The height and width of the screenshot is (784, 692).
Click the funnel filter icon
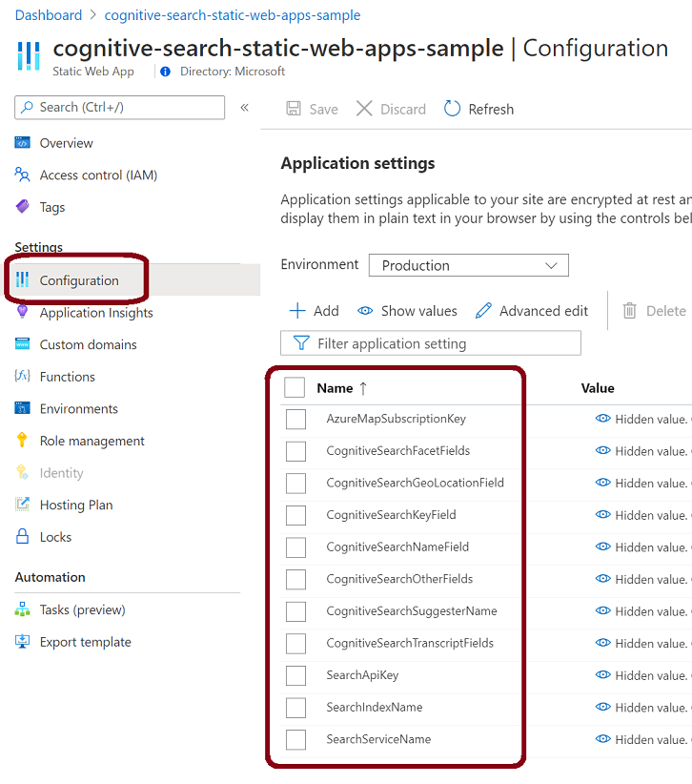tap(301, 343)
